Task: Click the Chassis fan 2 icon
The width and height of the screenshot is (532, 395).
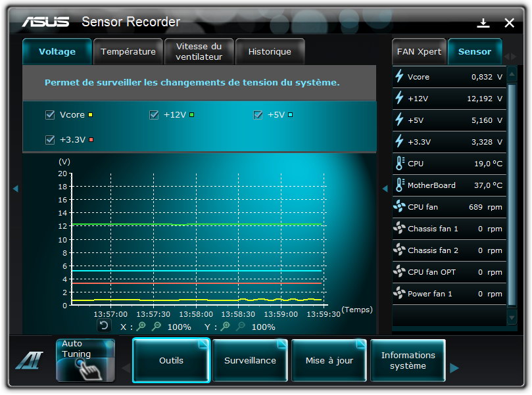Action: (399, 250)
